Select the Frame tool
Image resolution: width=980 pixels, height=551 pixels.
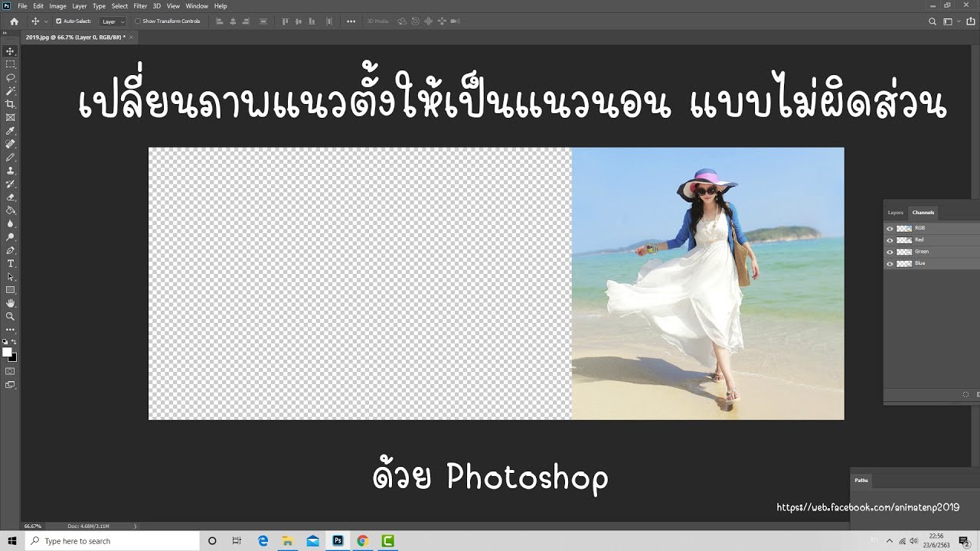point(10,117)
